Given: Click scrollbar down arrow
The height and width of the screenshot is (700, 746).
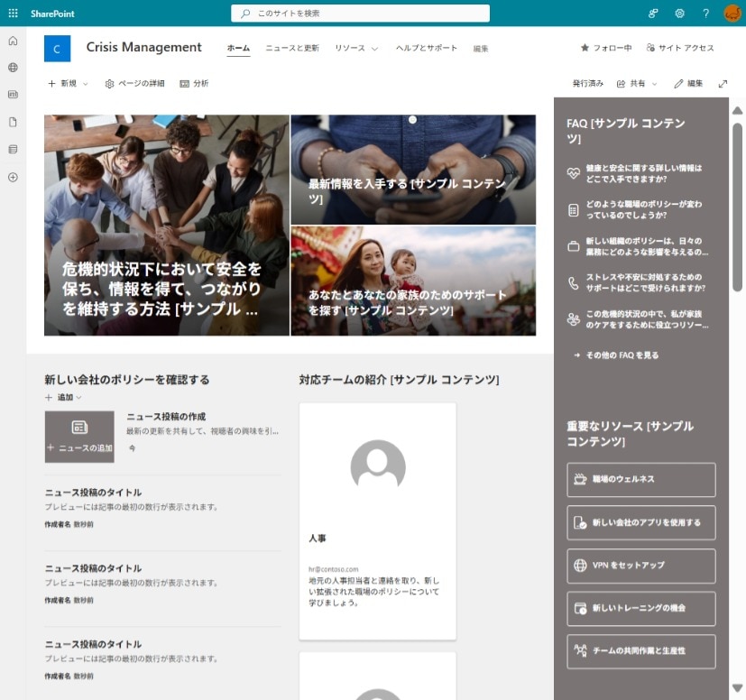Looking at the screenshot, I should click(x=738, y=688).
